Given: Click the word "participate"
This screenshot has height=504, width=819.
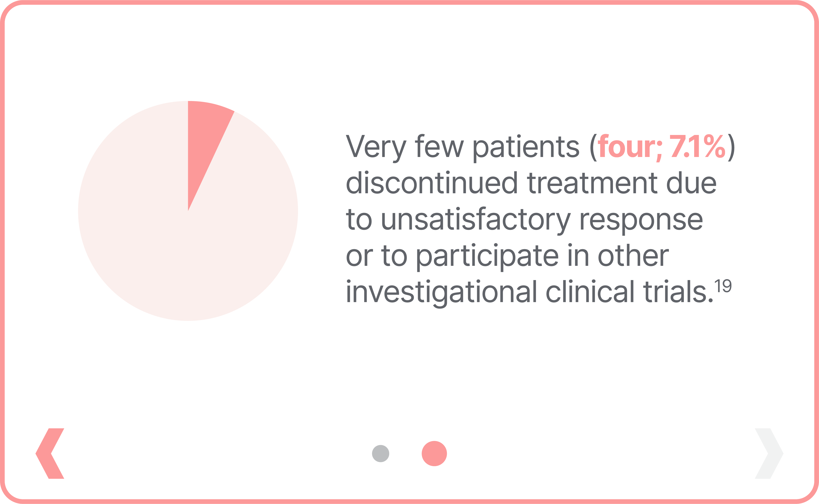Looking at the screenshot, I should point(487,256).
